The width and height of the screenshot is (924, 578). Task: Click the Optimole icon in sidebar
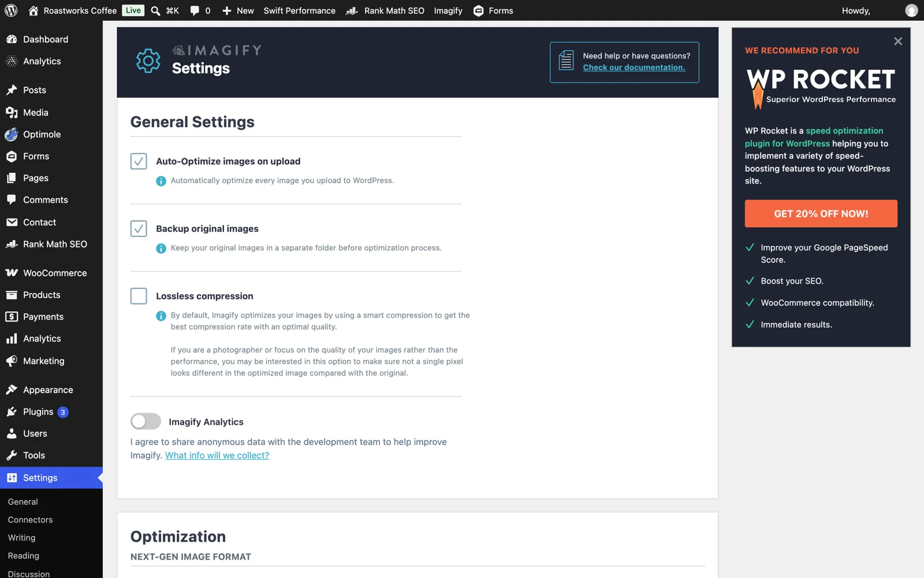tap(12, 135)
